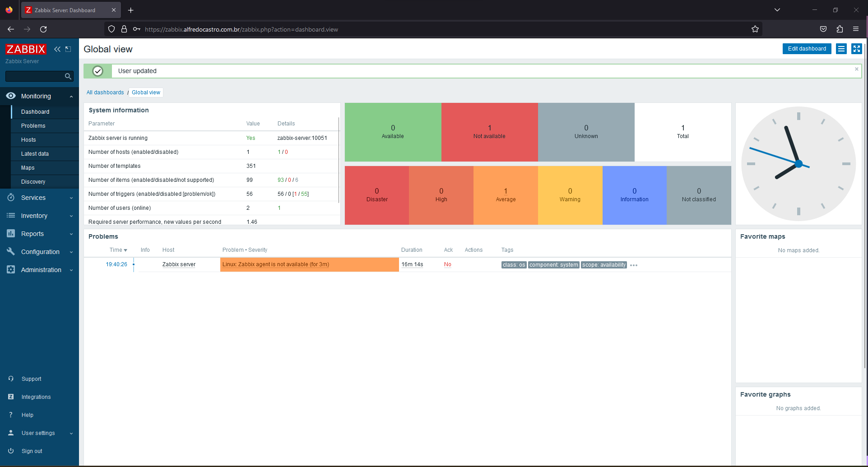Click the Support headset icon
The image size is (868, 467).
tap(11, 379)
